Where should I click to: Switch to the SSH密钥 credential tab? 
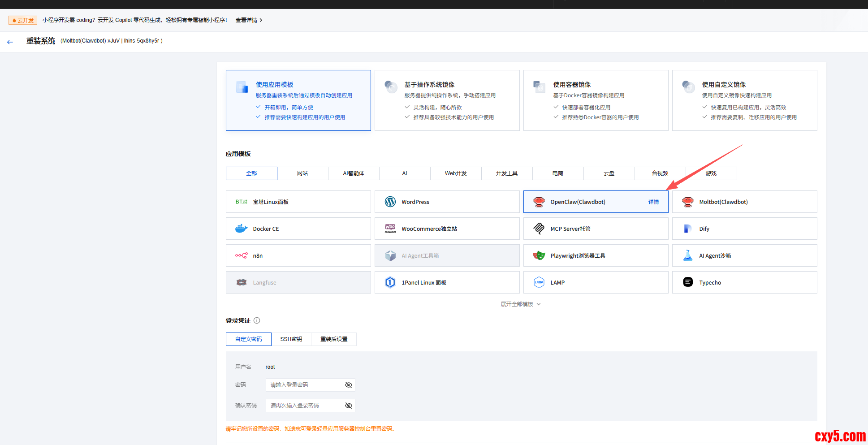[x=291, y=339]
